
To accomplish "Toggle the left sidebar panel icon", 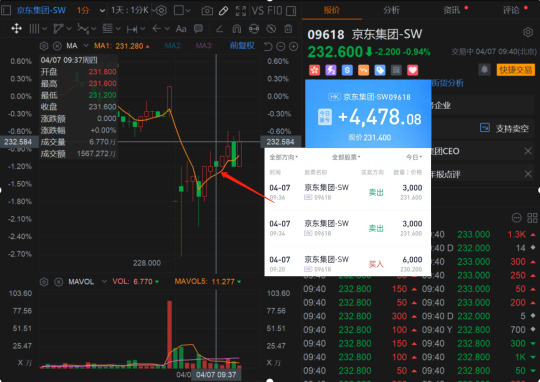I will pyautogui.click(x=6, y=10).
